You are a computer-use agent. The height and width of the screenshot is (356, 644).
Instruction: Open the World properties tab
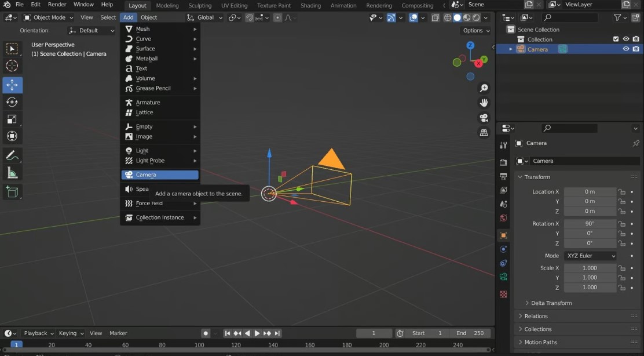(x=503, y=219)
